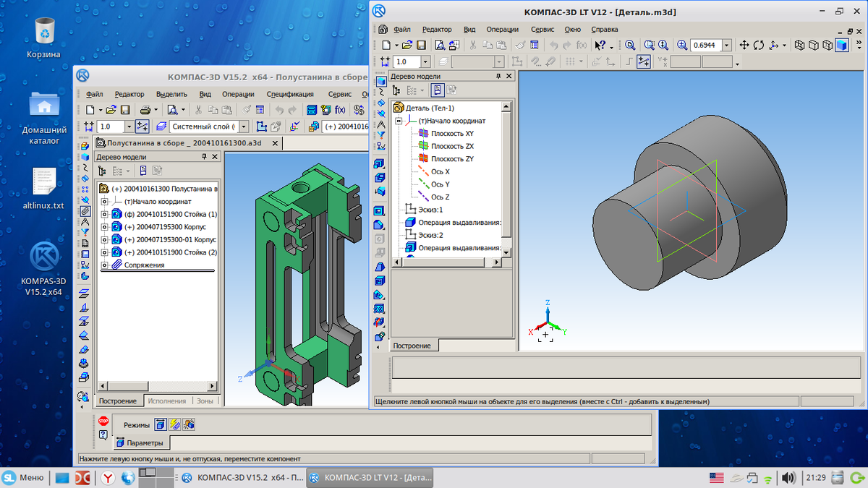Click Open file icon in KOMPAS-3D LT V12
Image resolution: width=868 pixels, height=488 pixels.
[407, 45]
